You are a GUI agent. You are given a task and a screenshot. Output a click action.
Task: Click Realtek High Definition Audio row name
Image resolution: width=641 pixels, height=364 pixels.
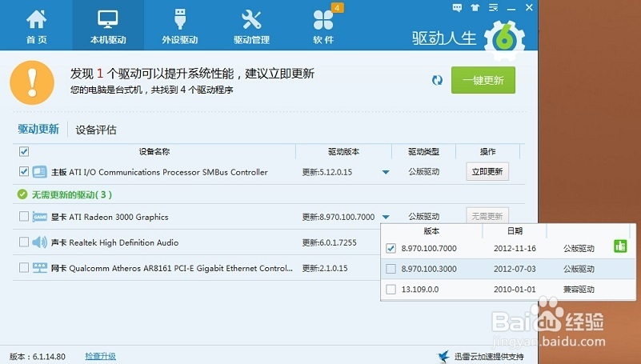point(124,242)
